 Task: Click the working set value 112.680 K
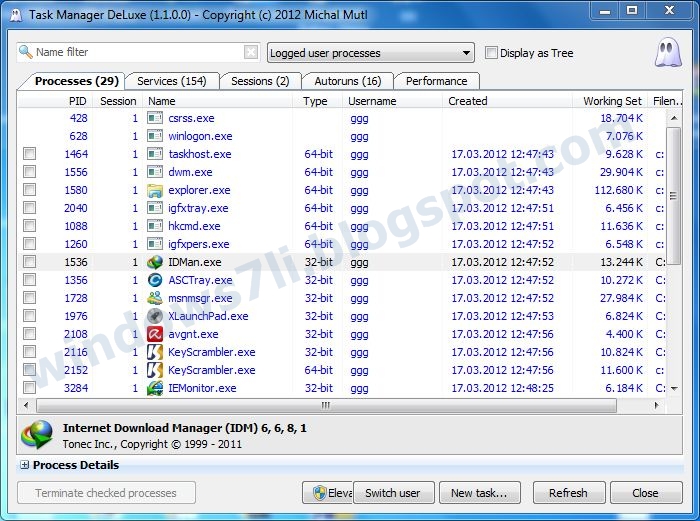coord(618,190)
